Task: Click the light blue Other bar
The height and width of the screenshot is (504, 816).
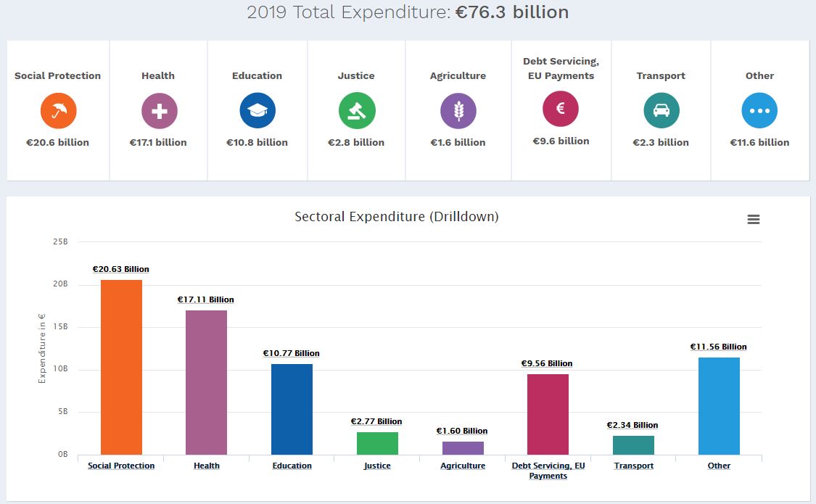Action: pos(719,406)
